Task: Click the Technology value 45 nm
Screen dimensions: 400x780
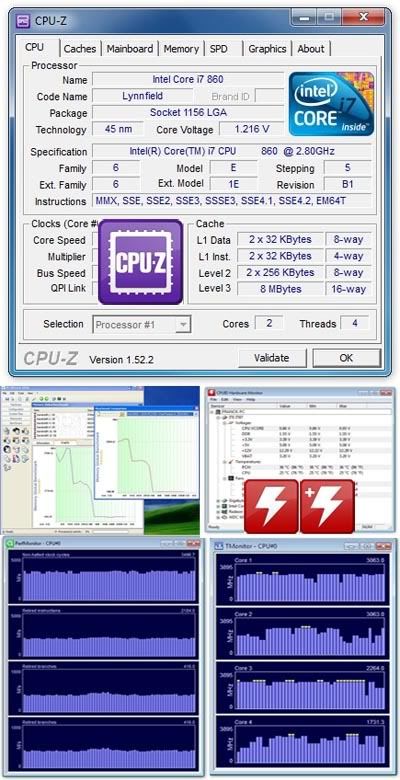Action: coord(118,129)
